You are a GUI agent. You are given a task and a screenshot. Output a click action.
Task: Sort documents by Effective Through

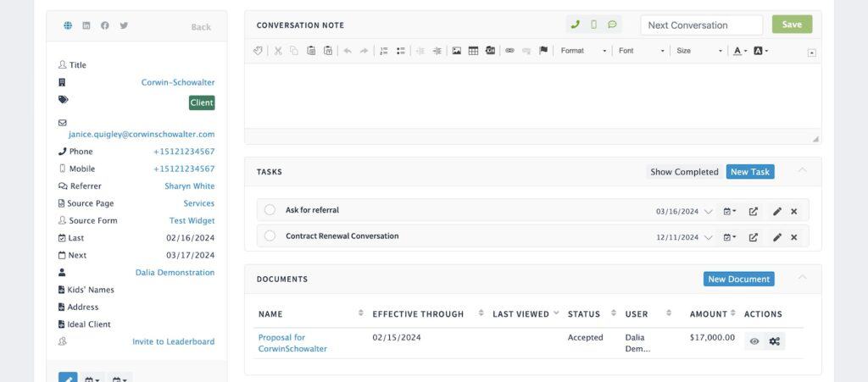point(481,313)
